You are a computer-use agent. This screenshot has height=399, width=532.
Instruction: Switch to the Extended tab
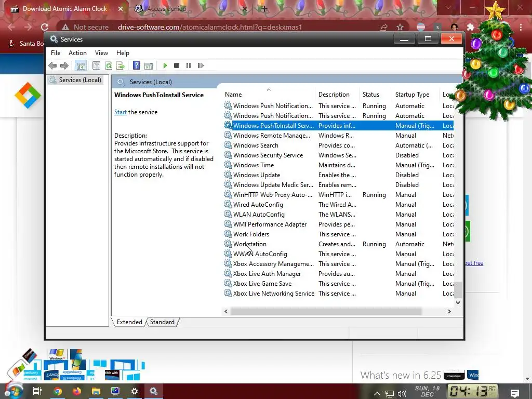[x=129, y=322]
